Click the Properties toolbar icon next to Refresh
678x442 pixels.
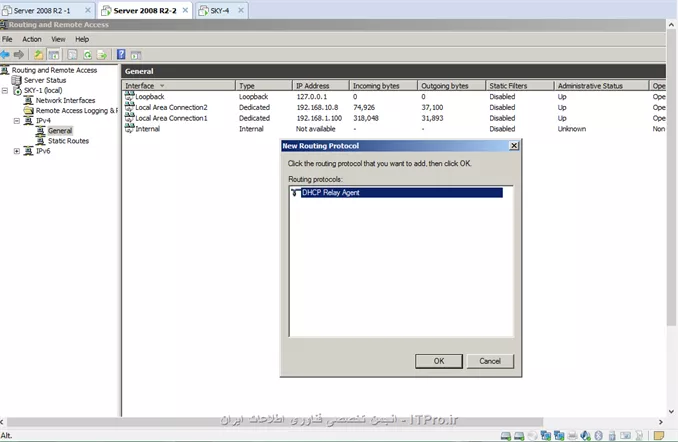click(x=72, y=54)
